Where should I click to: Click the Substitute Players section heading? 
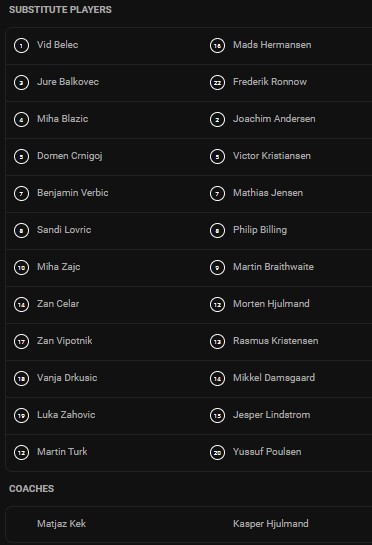click(x=60, y=10)
